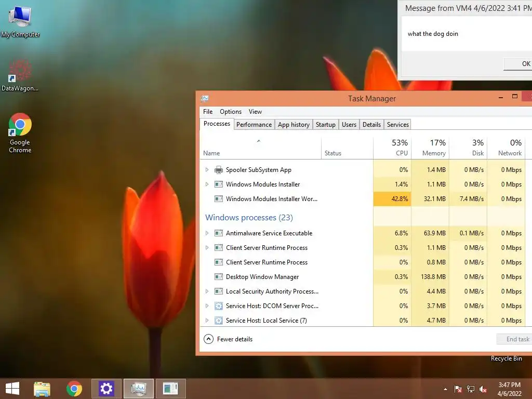Switch to the Details tab
The width and height of the screenshot is (532, 399).
(372, 125)
